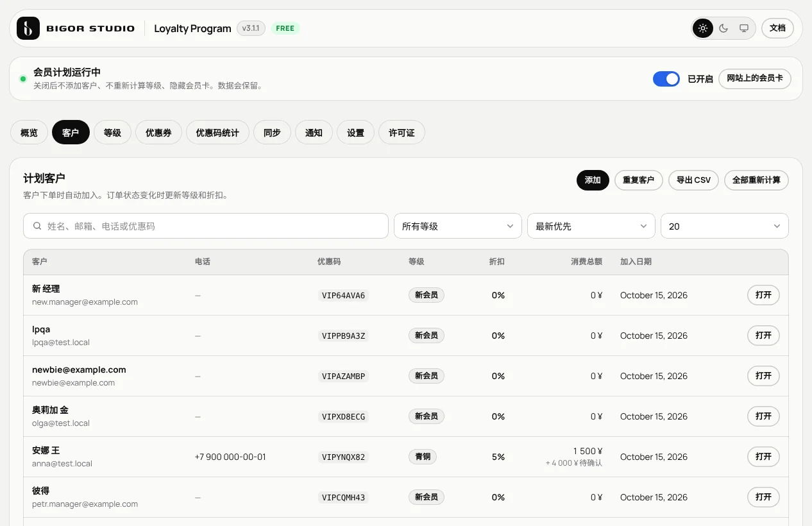Viewport: 812px width, 526px height.
Task: Click the 电话 column header
Action: [x=203, y=262]
